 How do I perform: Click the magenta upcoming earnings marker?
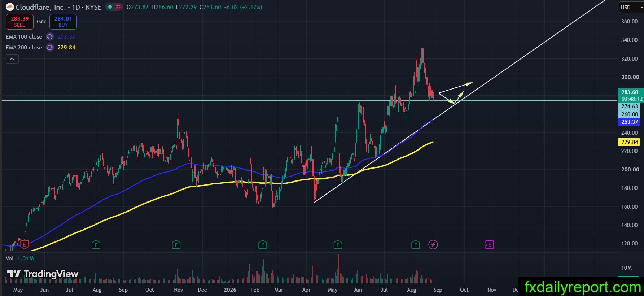click(489, 245)
